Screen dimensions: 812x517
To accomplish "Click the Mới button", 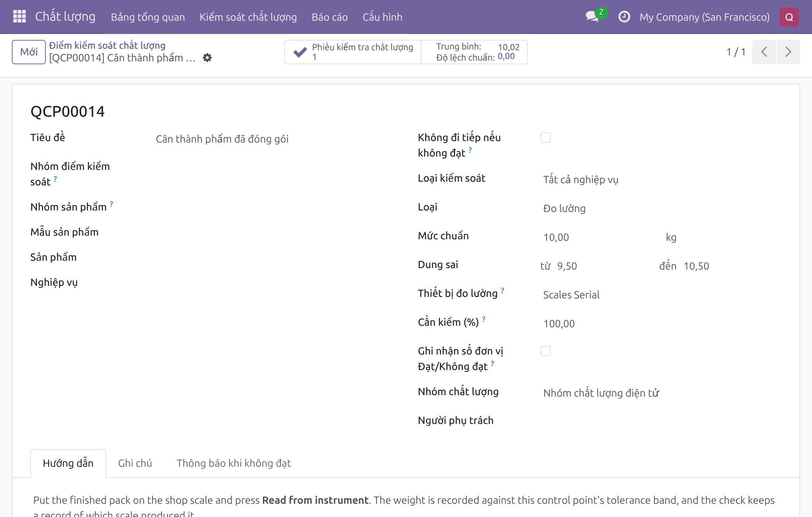I will coord(29,52).
